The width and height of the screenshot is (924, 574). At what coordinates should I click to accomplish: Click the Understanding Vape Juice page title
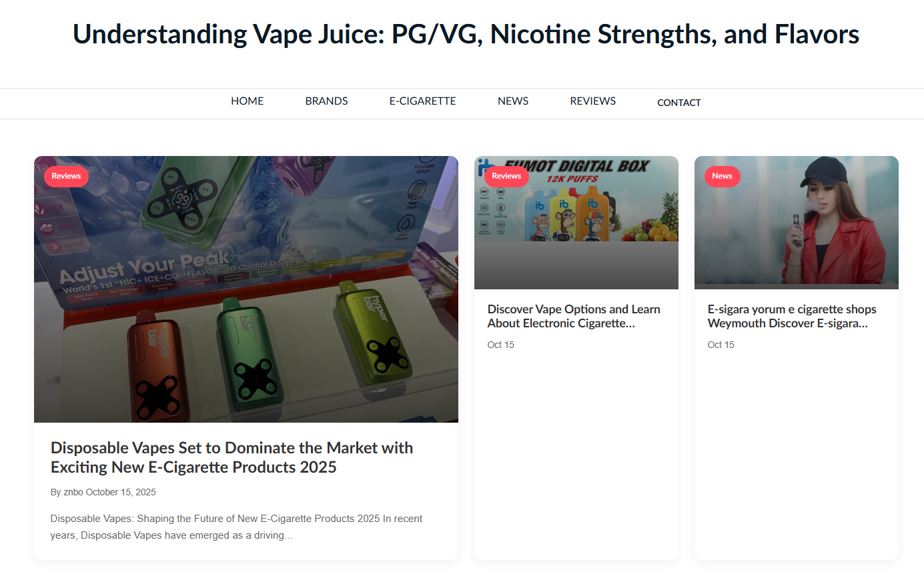[466, 34]
